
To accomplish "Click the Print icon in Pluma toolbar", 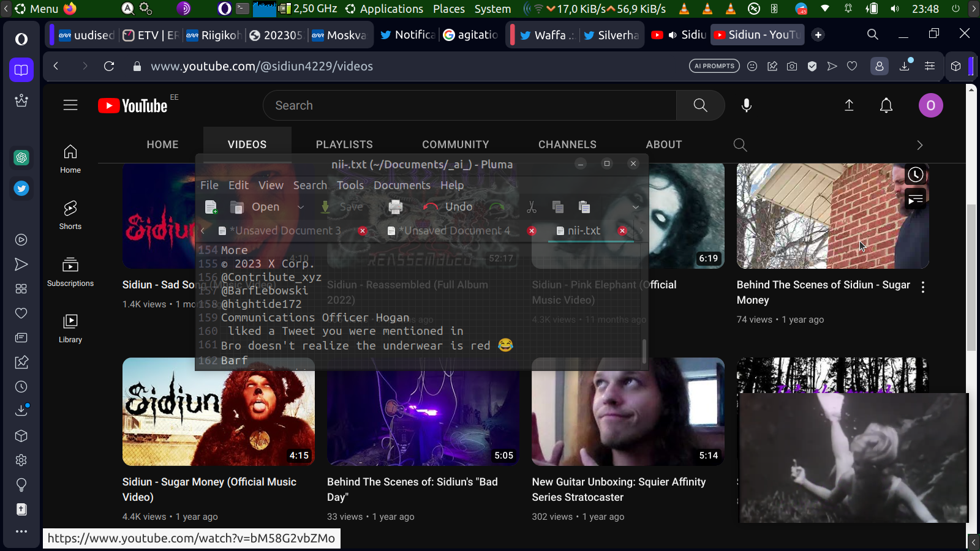I will click(395, 207).
